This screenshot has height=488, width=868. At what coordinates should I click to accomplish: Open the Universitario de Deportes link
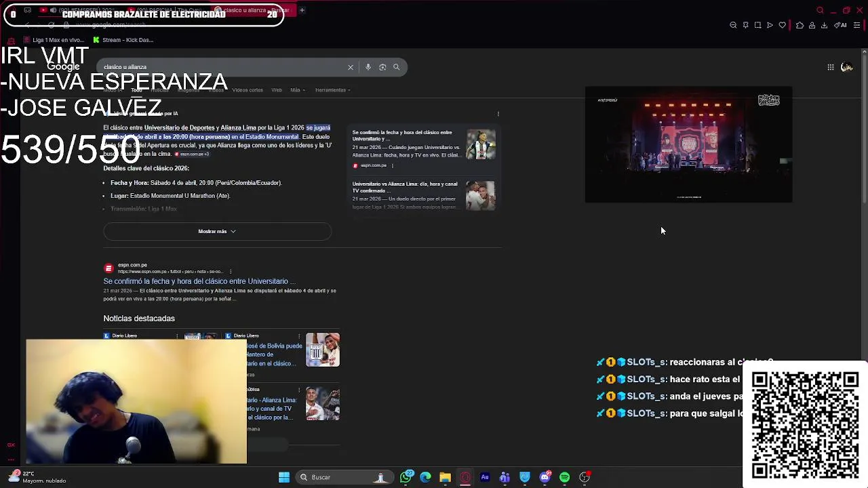point(180,127)
